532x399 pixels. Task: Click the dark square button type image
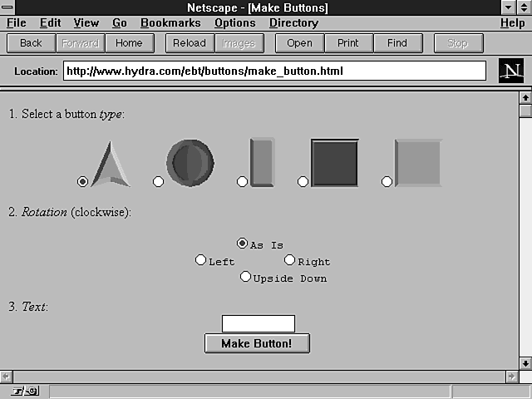(334, 162)
